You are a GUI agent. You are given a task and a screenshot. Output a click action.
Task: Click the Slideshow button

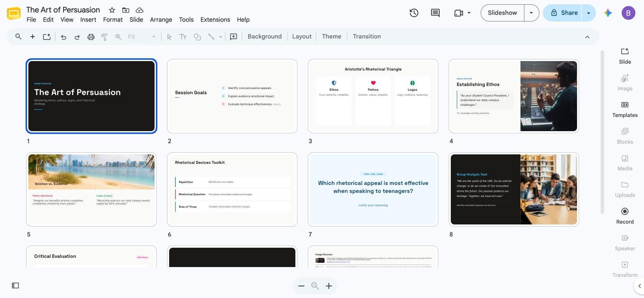coord(502,13)
